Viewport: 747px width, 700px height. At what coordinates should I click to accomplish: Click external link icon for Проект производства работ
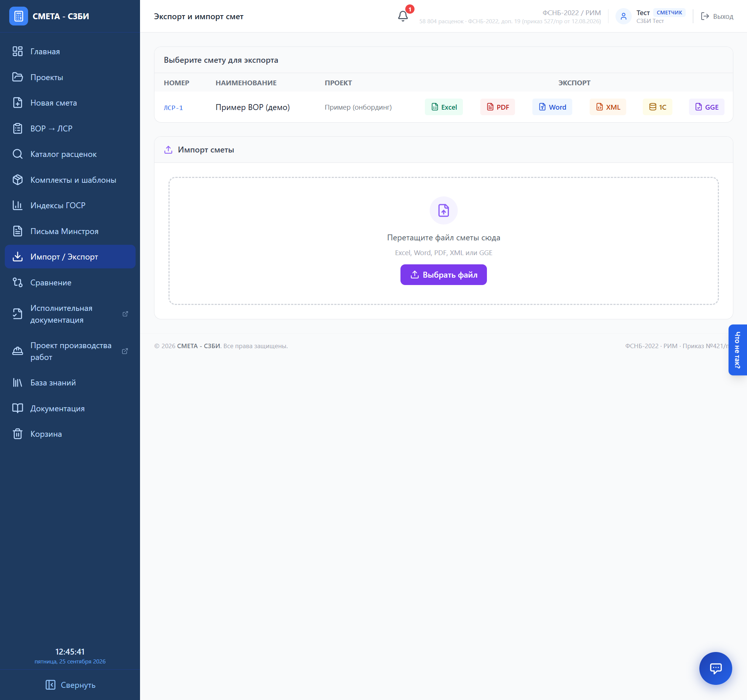coord(125,351)
